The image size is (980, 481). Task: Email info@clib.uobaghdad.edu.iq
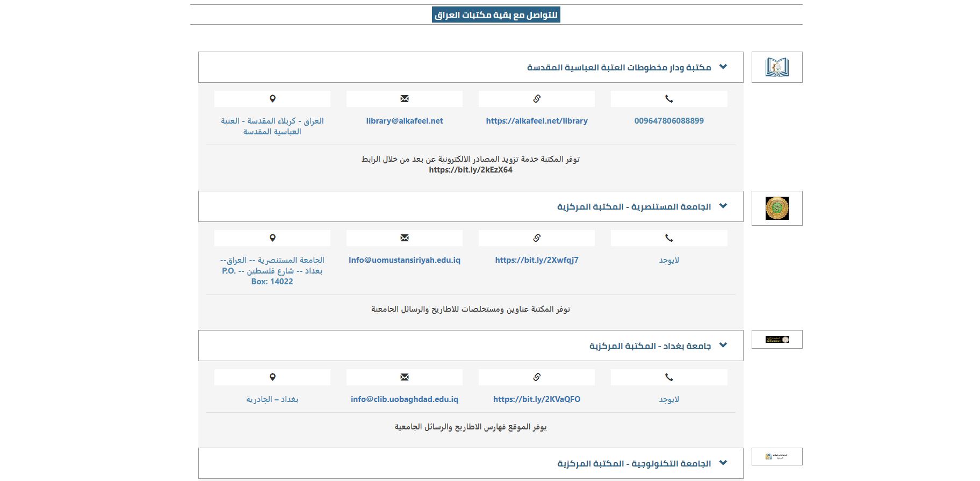tap(405, 399)
